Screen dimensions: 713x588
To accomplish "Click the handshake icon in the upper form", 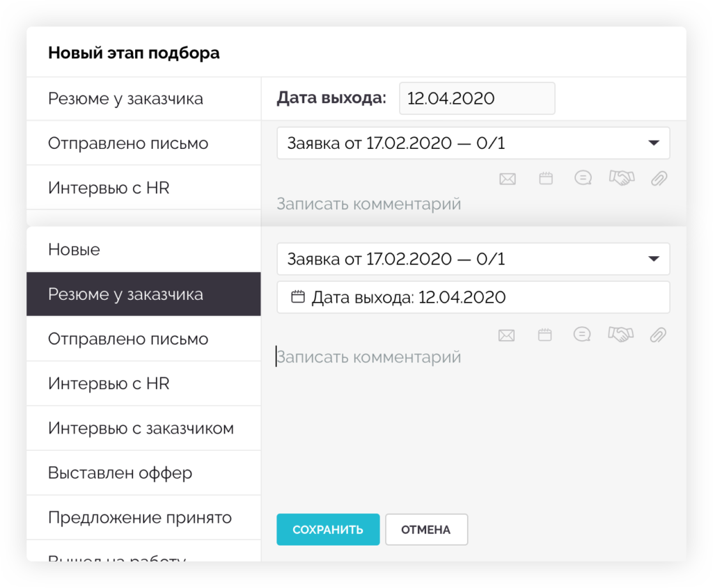I will click(x=621, y=178).
